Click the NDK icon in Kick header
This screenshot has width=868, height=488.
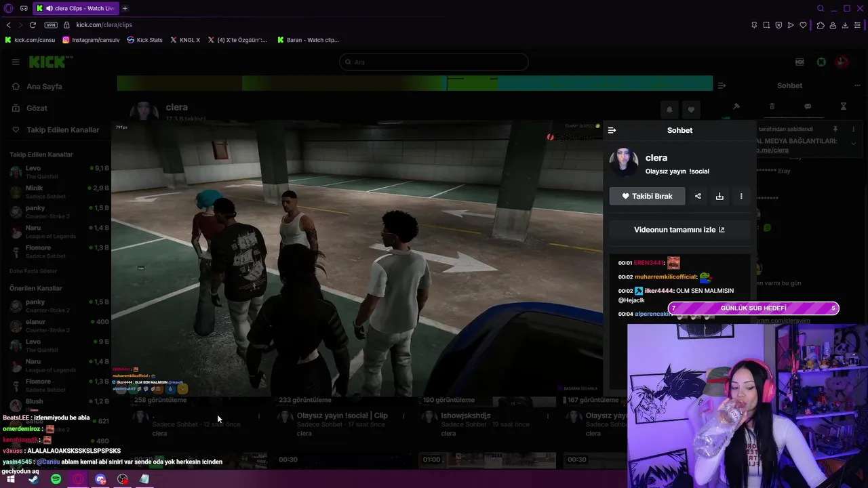click(x=800, y=62)
